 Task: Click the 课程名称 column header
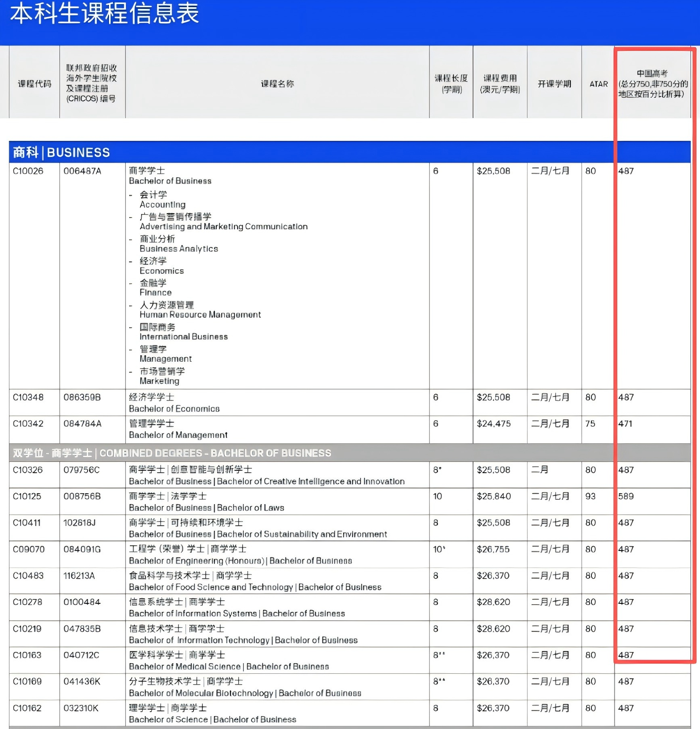277,84
